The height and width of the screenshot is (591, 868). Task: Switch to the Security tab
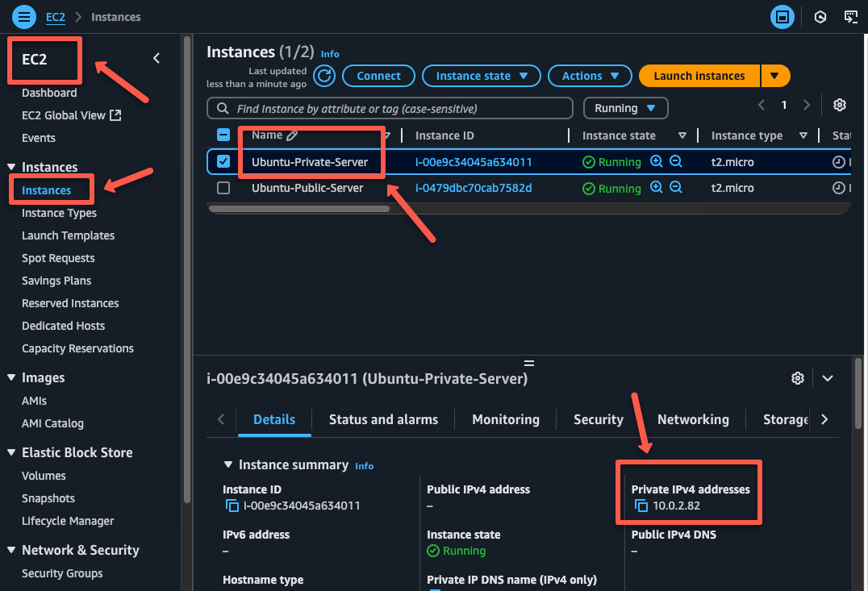(598, 419)
